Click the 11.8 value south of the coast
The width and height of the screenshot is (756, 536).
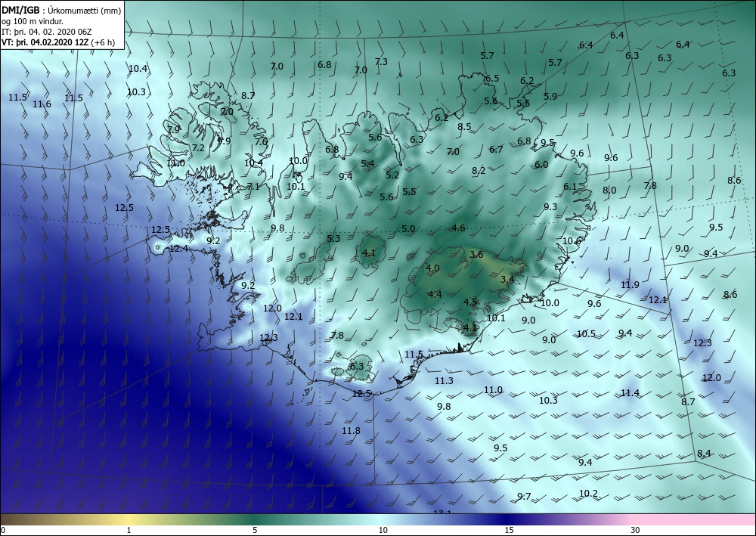tap(351, 430)
